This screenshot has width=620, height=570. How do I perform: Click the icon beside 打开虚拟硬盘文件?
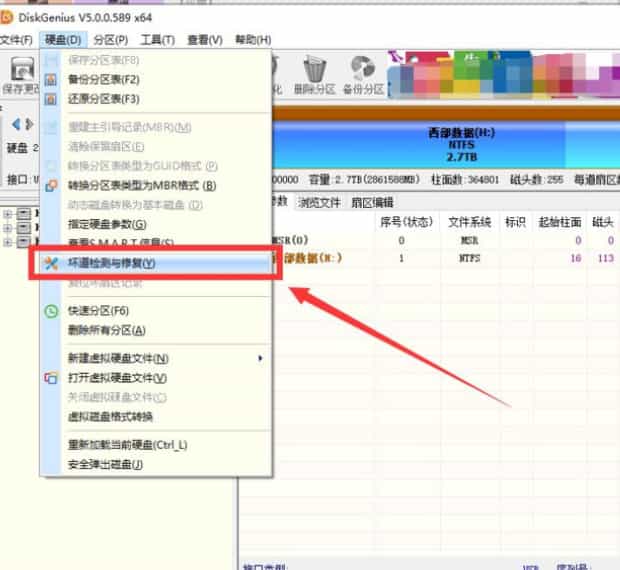click(x=52, y=378)
